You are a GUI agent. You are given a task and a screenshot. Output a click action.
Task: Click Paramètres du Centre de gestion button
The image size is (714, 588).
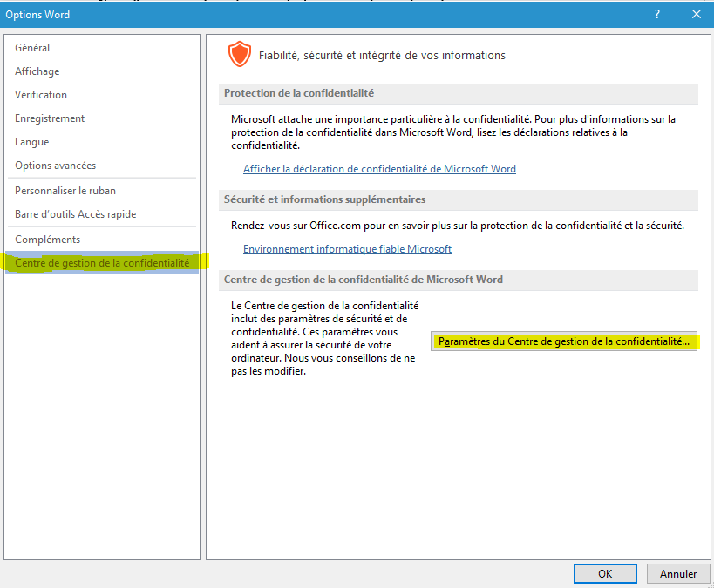564,341
